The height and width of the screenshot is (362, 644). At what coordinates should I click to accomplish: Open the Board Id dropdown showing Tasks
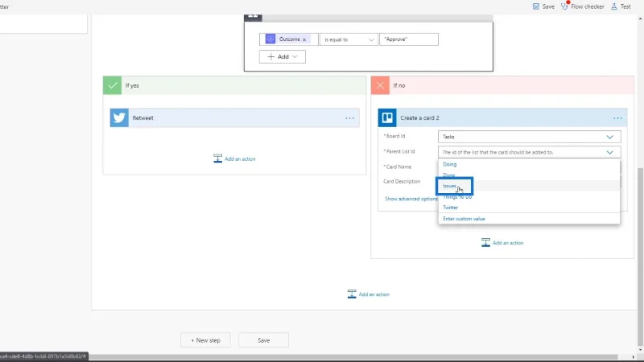530,137
